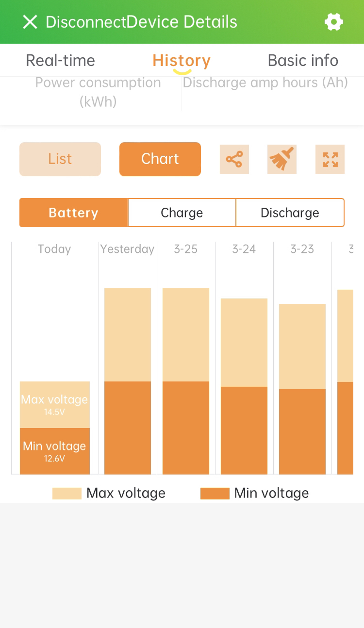Screen dimensions: 364x628
Task: Close the Device Details screen
Action: (x=30, y=22)
